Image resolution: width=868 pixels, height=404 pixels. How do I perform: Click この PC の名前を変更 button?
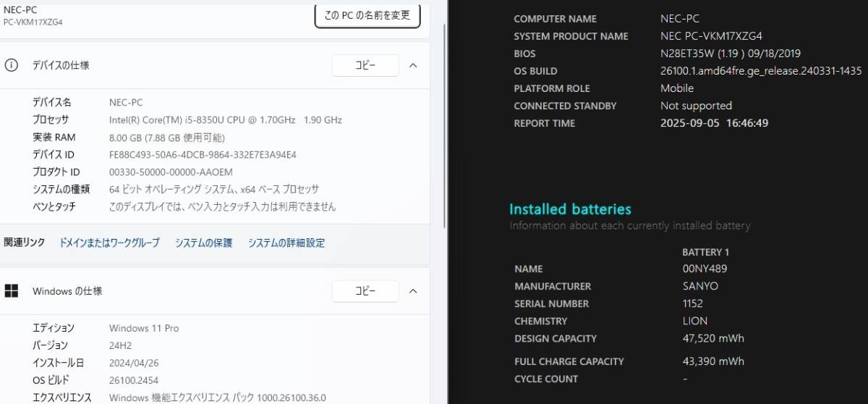(367, 15)
